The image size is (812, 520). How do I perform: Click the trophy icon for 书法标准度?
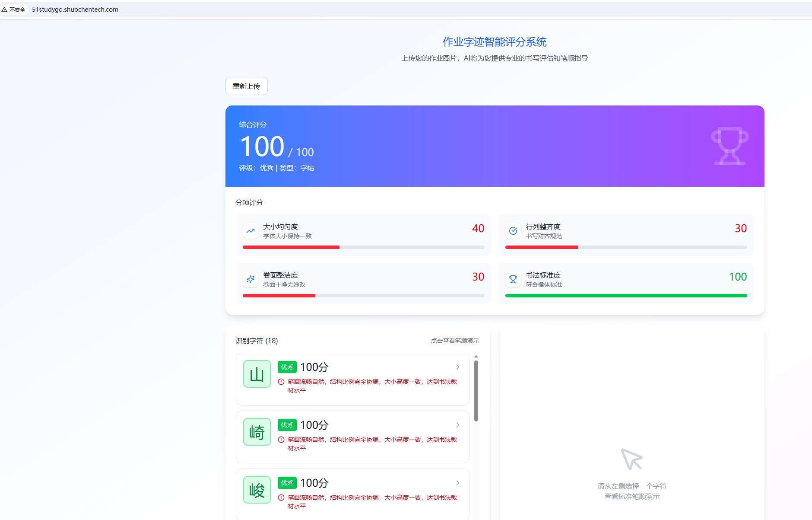(513, 279)
